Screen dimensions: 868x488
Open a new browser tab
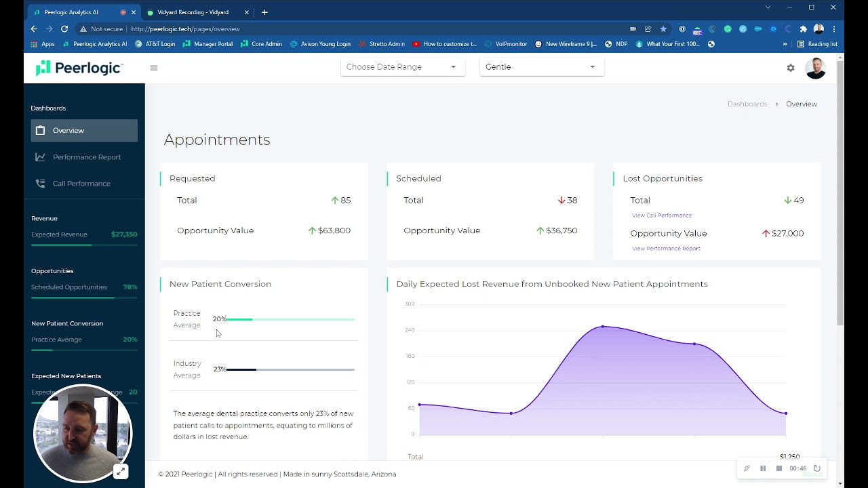tap(264, 12)
